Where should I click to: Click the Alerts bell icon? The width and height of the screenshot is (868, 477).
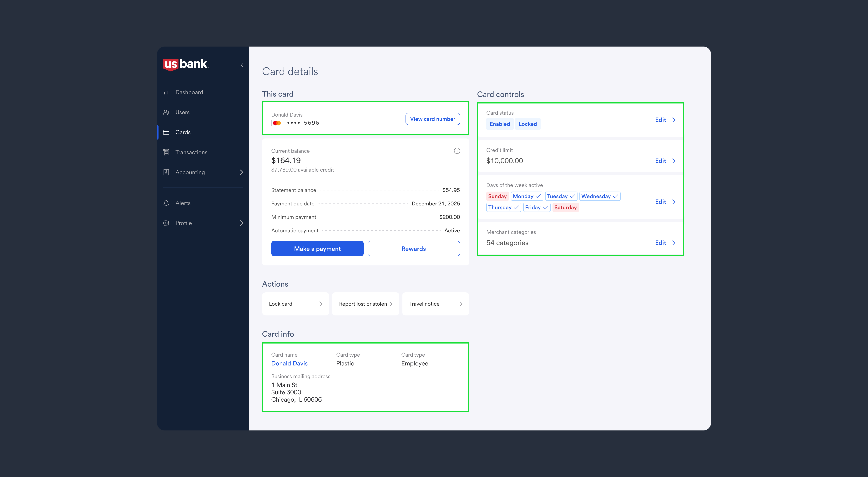coord(166,203)
